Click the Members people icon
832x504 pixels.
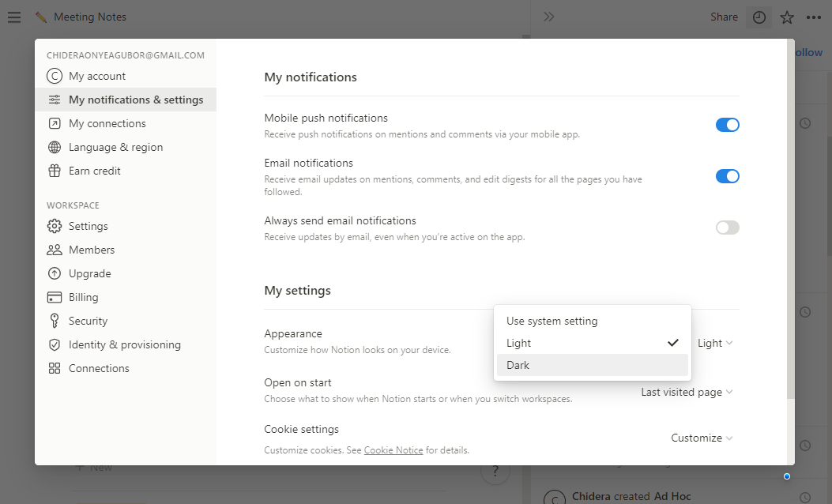54,250
